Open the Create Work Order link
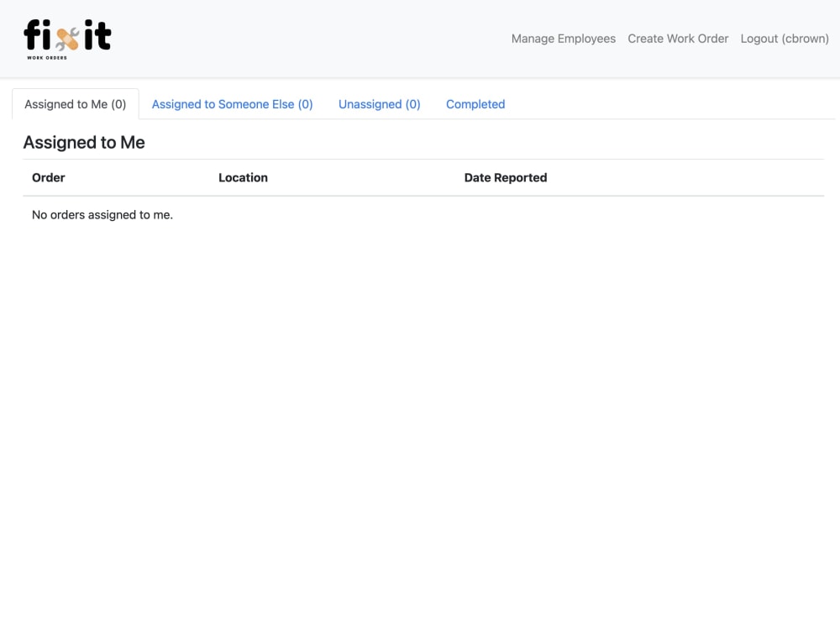The image size is (840, 630). 678,39
